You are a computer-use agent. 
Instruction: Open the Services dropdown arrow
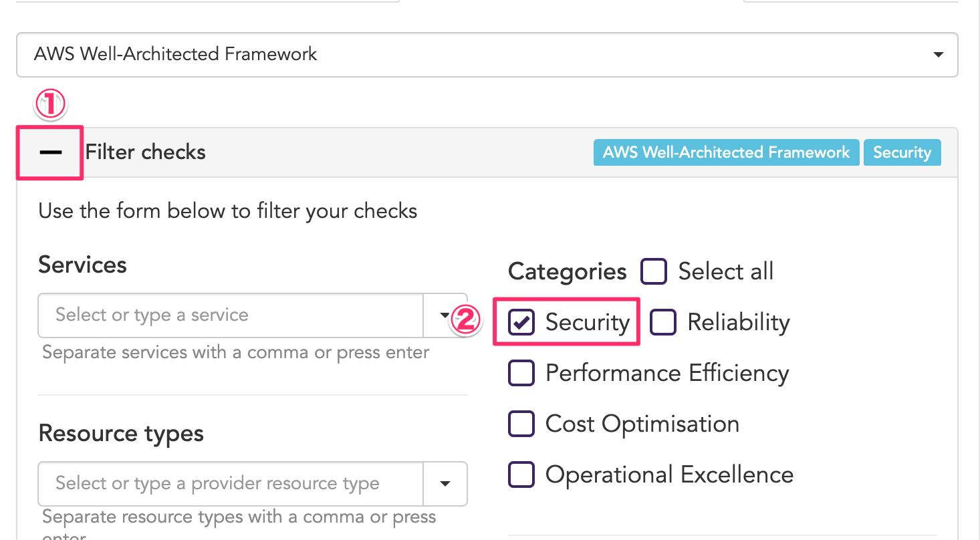point(445,315)
